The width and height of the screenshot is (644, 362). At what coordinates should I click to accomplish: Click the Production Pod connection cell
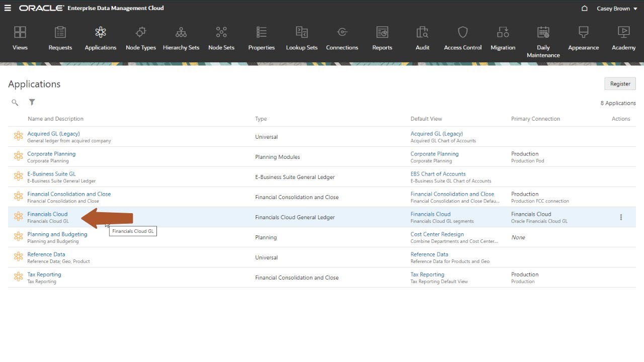point(527,161)
